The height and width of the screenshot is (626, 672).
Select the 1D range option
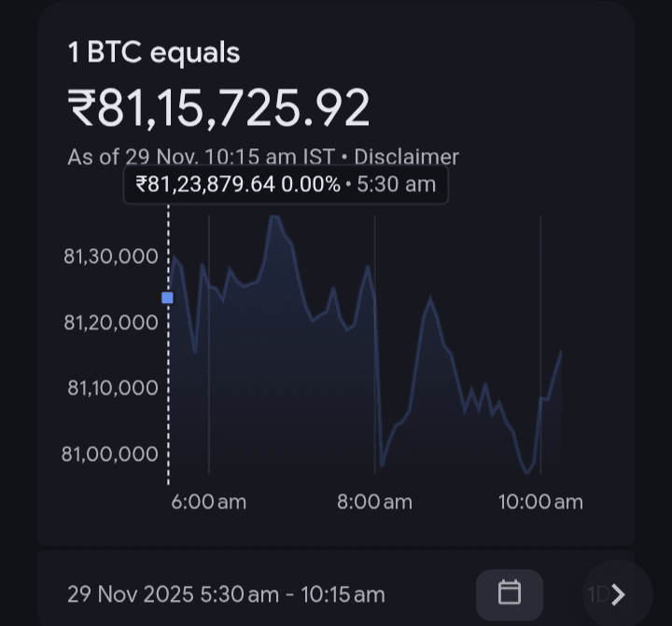pos(598,594)
